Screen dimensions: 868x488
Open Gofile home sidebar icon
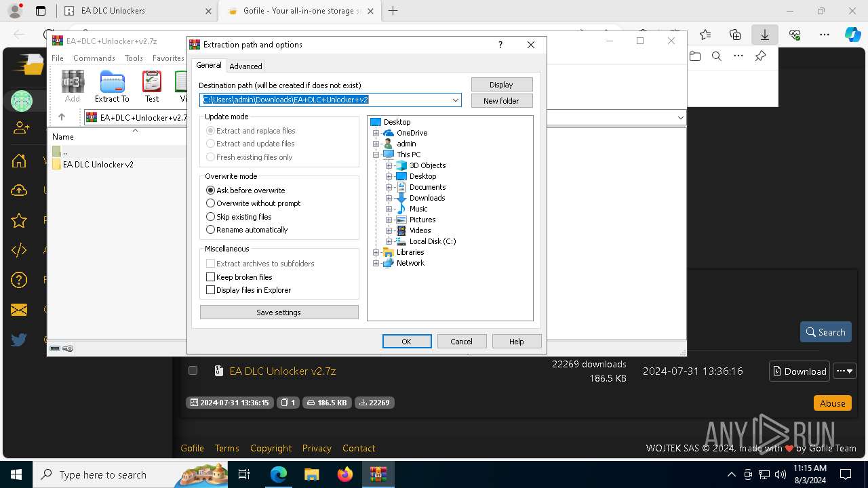[x=19, y=161]
